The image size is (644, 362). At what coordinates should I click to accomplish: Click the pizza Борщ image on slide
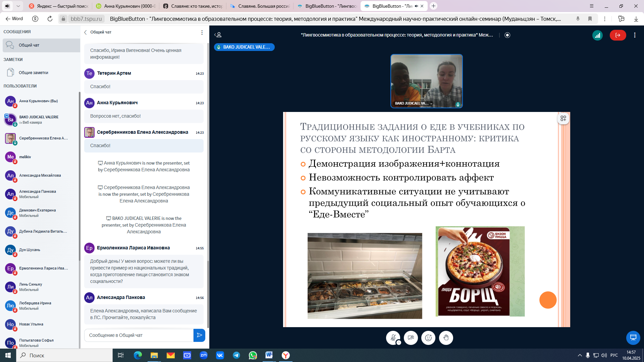[x=480, y=271]
